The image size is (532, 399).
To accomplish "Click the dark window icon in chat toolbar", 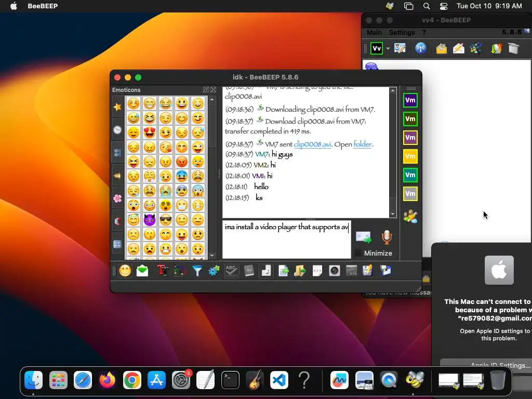I will tap(352, 271).
